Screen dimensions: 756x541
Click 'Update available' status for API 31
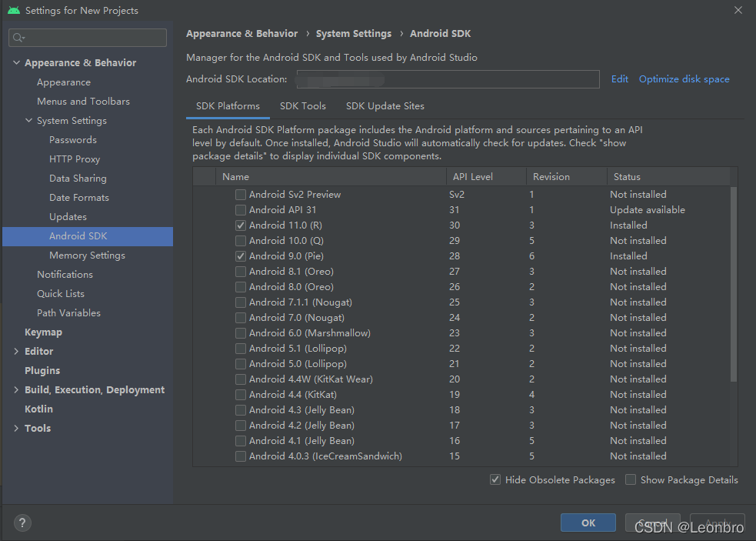(647, 210)
